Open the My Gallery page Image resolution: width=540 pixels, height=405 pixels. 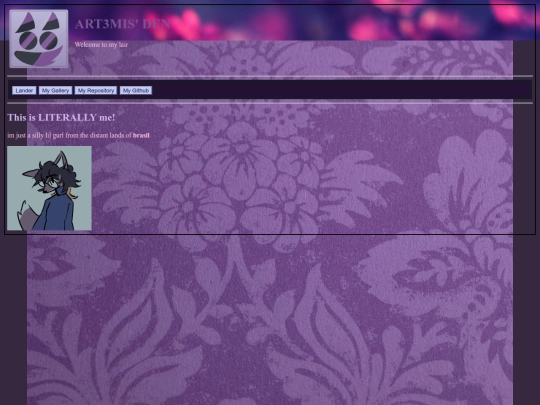55,90
